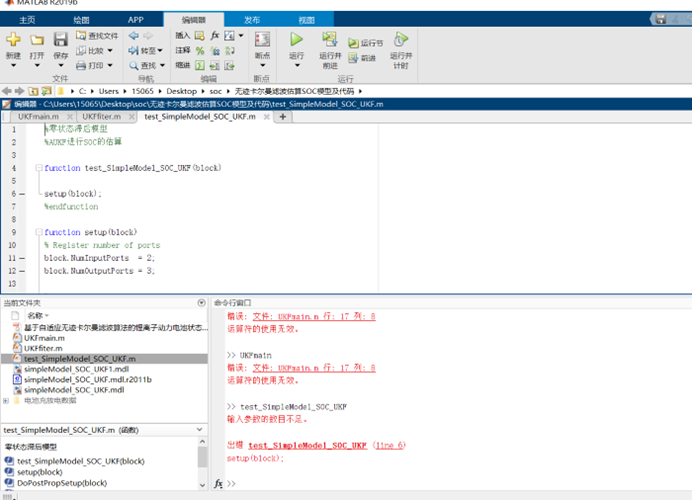Toggle breakpoint at line 6 dash
Screen dimensions: 692x500
coord(22,194)
